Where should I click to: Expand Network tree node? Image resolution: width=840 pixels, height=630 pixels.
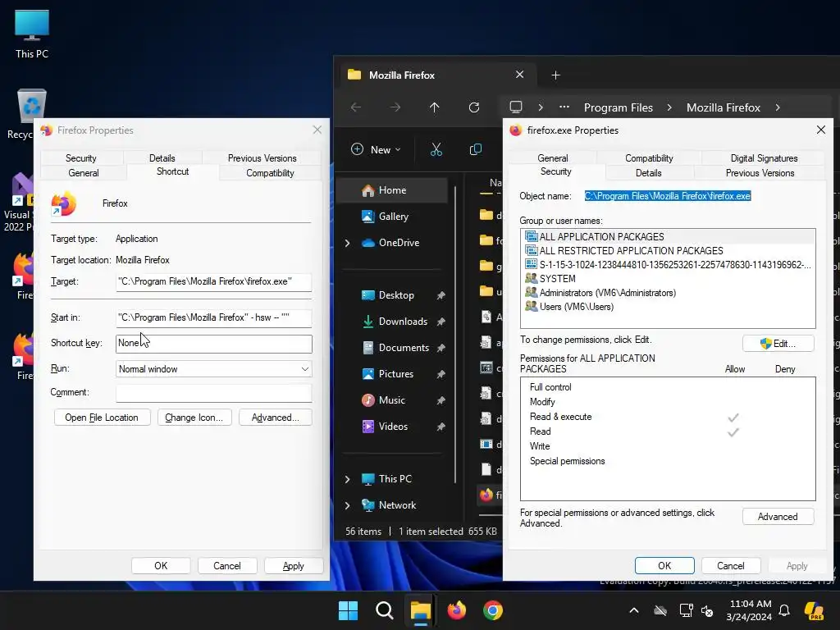(347, 505)
